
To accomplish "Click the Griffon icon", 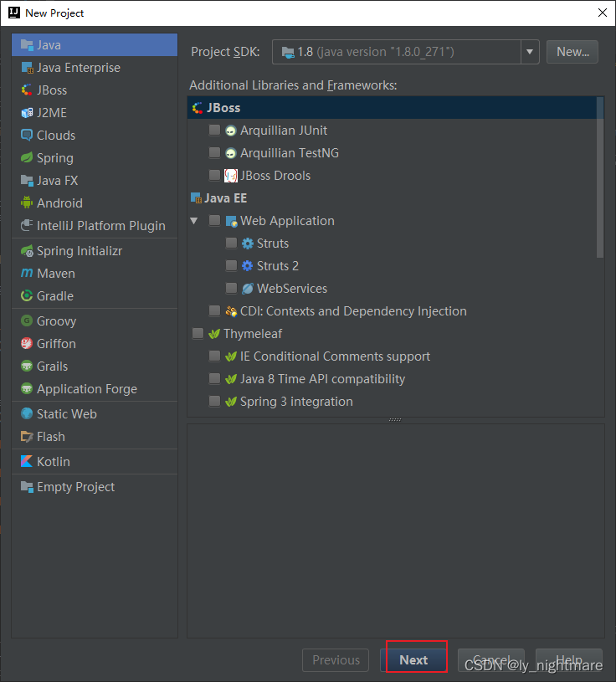I will 27,344.
